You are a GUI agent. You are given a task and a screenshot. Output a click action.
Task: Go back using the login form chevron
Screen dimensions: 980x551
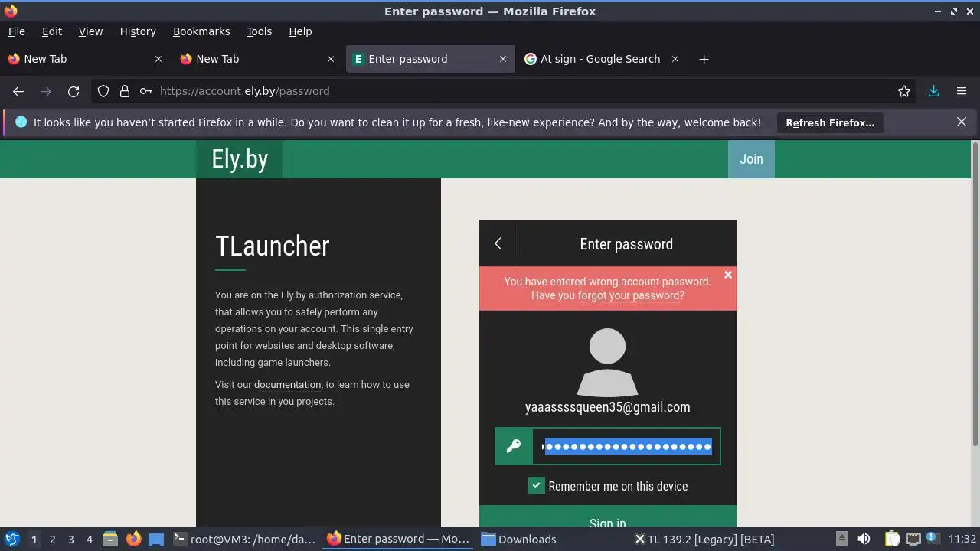point(498,243)
